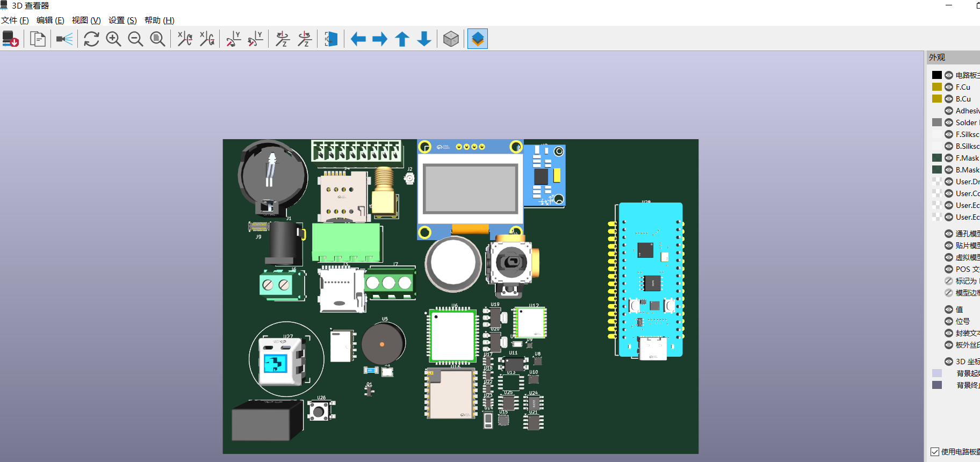Click the reload board icon

(x=10, y=39)
